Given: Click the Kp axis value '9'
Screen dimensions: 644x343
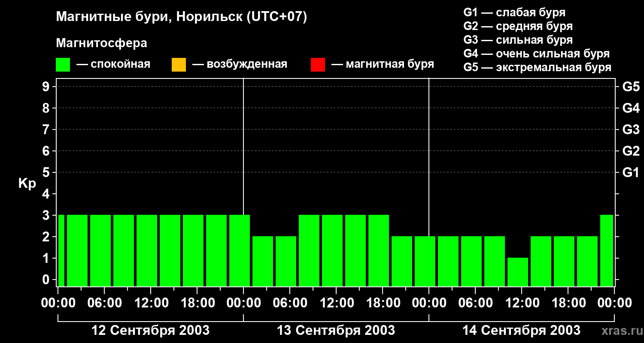Looking at the screenshot, I should tap(47, 87).
